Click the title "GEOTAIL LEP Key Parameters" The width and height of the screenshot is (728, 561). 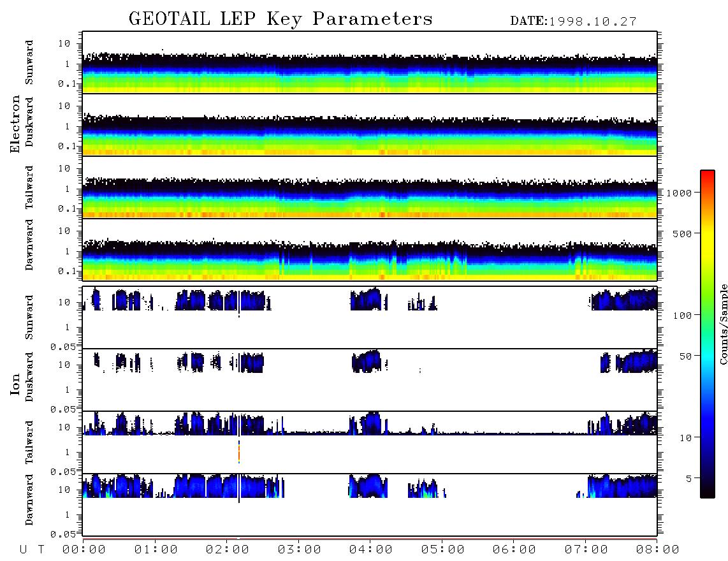coord(280,19)
